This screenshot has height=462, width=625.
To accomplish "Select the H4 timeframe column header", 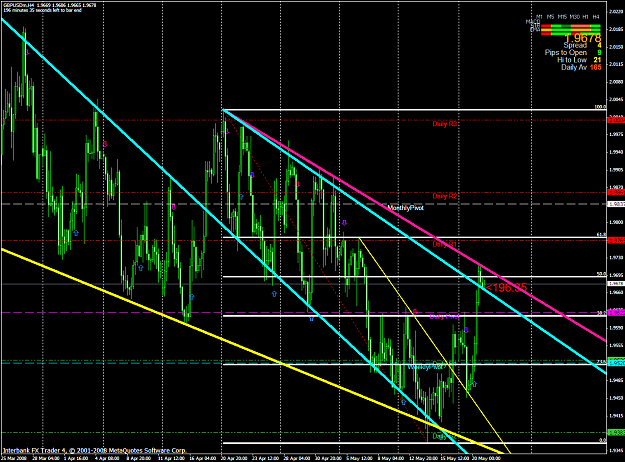I will point(596,17).
